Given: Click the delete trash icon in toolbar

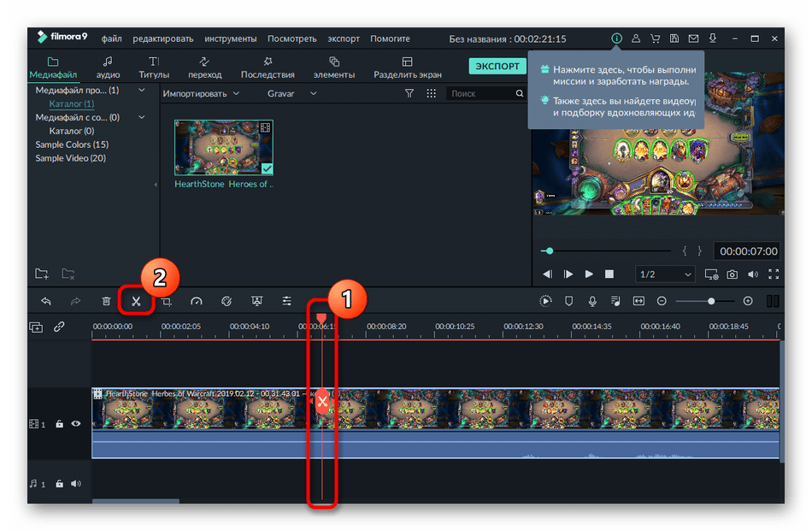Looking at the screenshot, I should [106, 301].
